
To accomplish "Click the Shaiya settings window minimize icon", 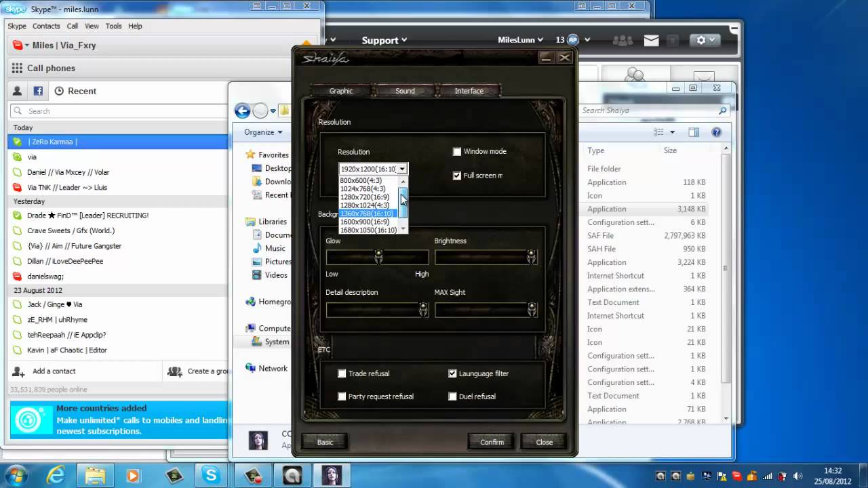I will pyautogui.click(x=546, y=58).
